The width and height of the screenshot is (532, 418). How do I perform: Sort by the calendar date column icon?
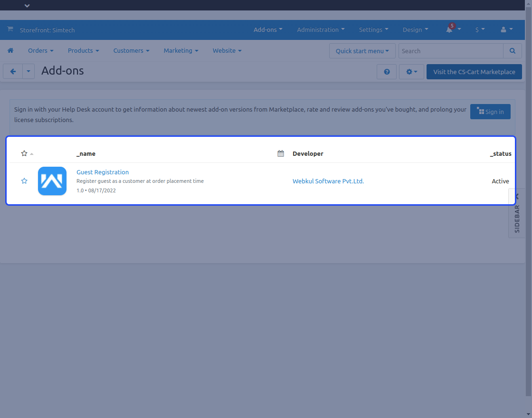[x=281, y=153]
